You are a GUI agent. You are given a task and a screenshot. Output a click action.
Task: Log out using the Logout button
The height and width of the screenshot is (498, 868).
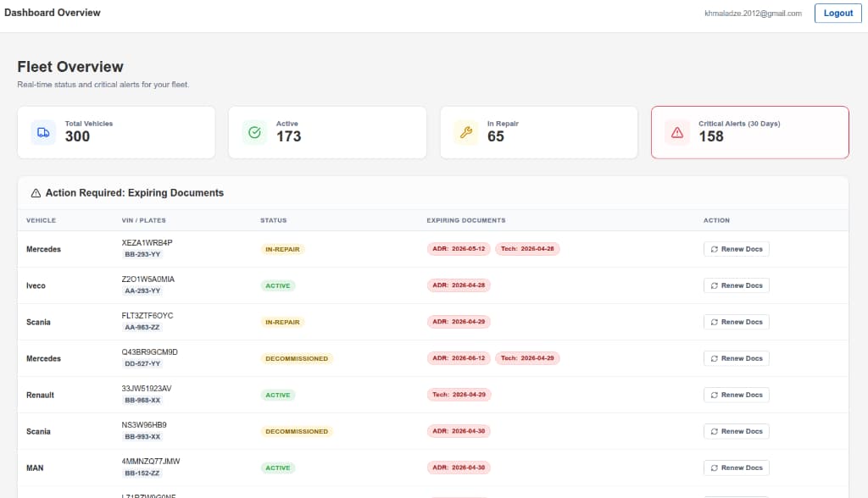pyautogui.click(x=838, y=14)
